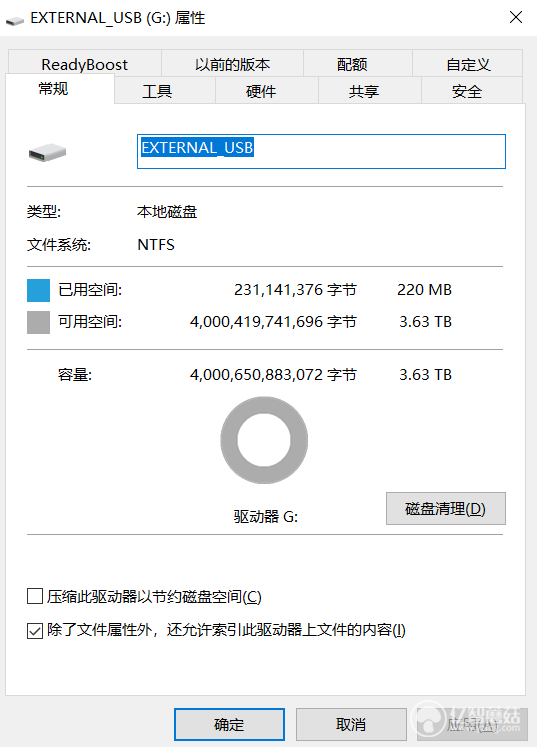The image size is (537, 747).
Task: Click the title bar drive icon
Action: click(15, 20)
